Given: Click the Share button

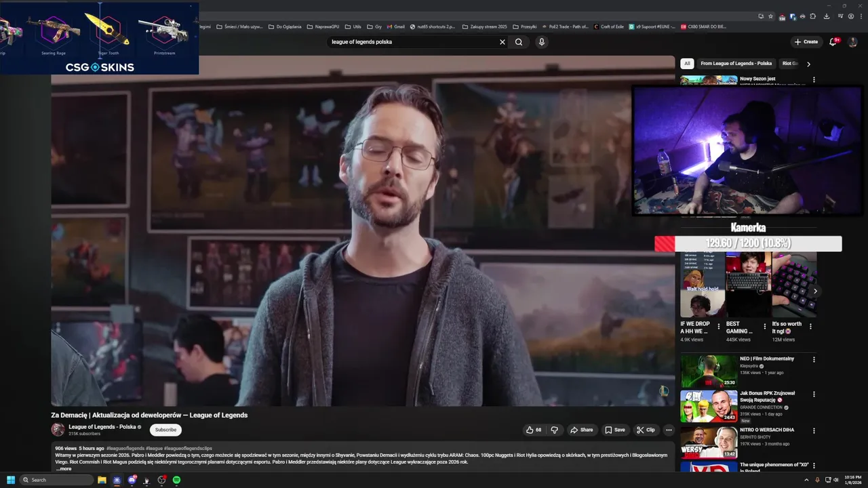Looking at the screenshot, I should pos(582,430).
